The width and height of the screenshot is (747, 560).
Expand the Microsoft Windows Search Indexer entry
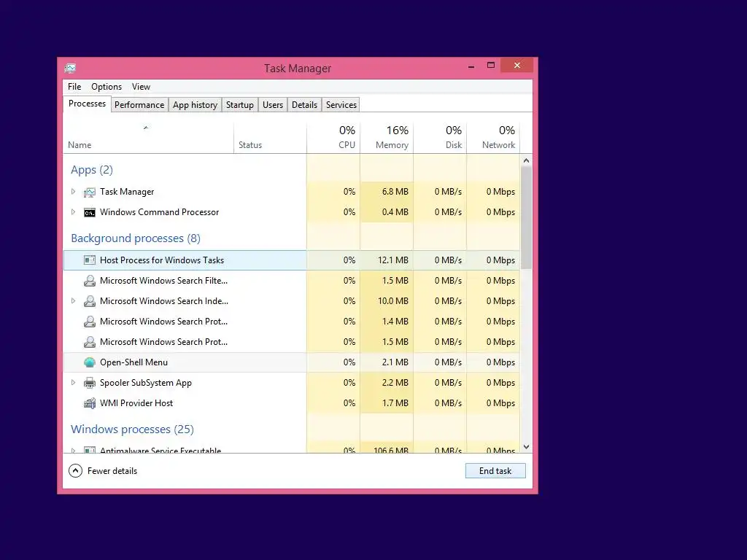click(x=73, y=301)
